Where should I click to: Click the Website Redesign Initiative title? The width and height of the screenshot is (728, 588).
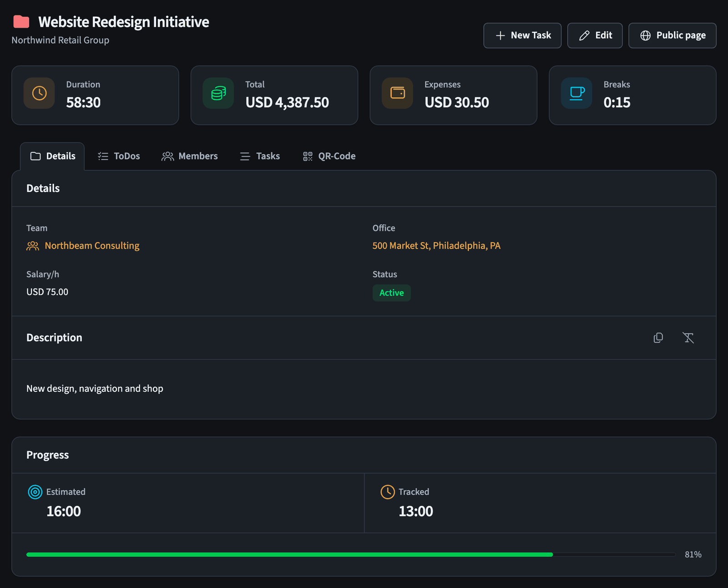click(124, 22)
